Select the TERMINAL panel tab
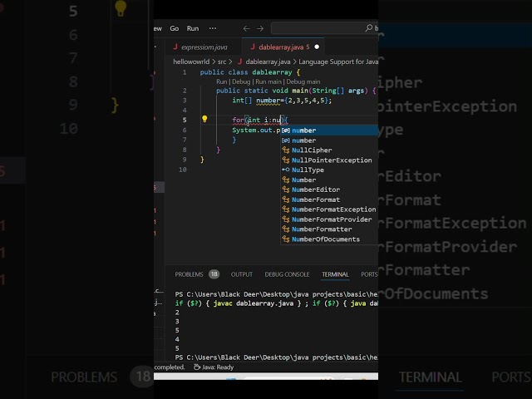Screen dimensions: 532x399 (335, 274)
